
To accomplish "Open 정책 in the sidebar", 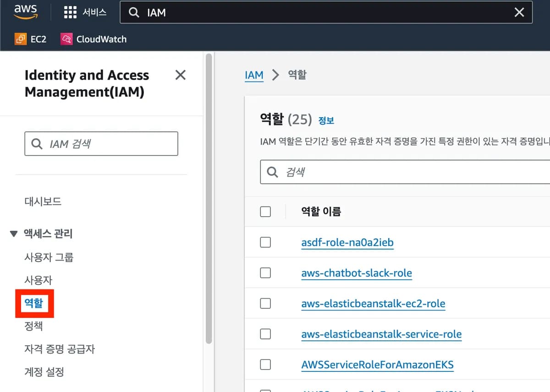I will point(34,326).
